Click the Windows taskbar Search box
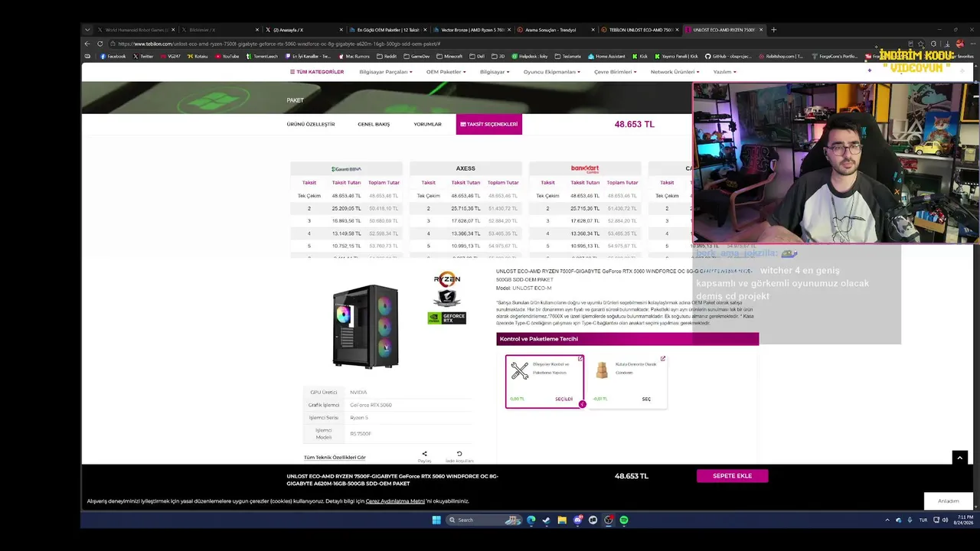Viewport: 980px width, 551px height. (485, 520)
